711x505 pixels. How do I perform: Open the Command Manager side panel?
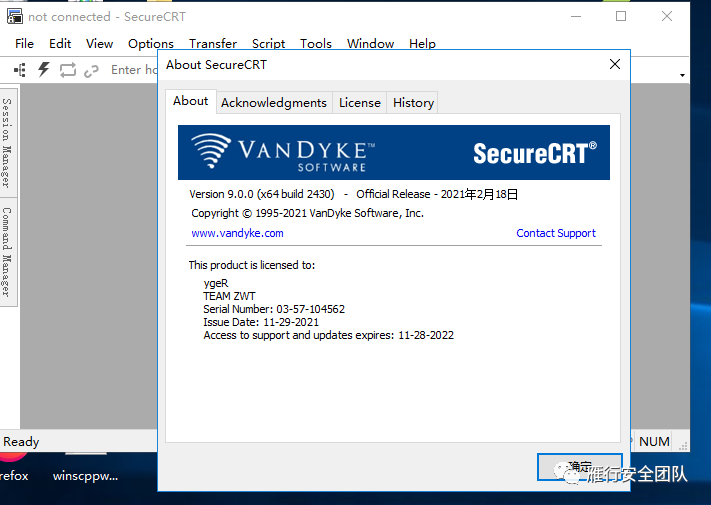click(8, 252)
